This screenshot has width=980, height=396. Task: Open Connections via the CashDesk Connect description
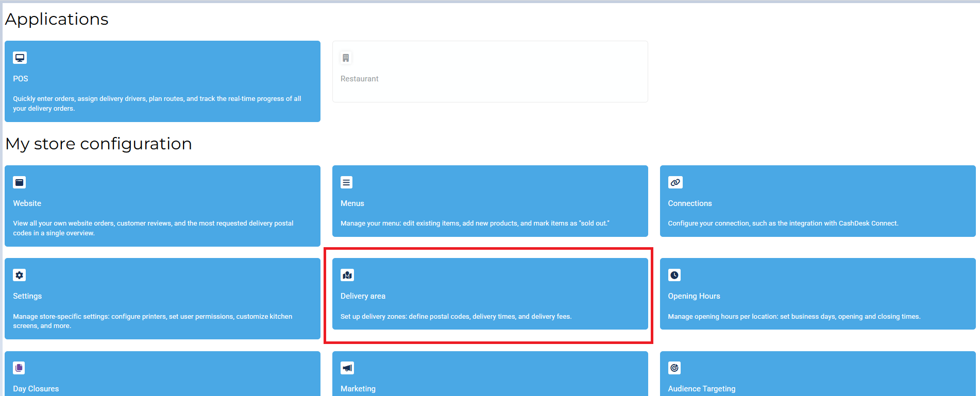pyautogui.click(x=783, y=223)
